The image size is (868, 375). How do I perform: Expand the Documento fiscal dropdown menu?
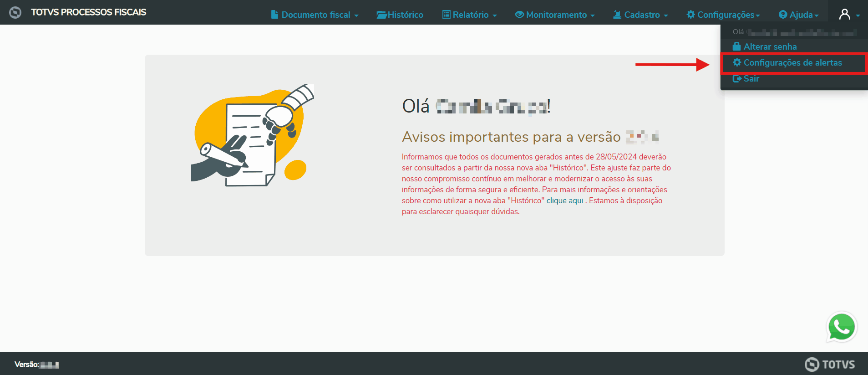click(315, 15)
